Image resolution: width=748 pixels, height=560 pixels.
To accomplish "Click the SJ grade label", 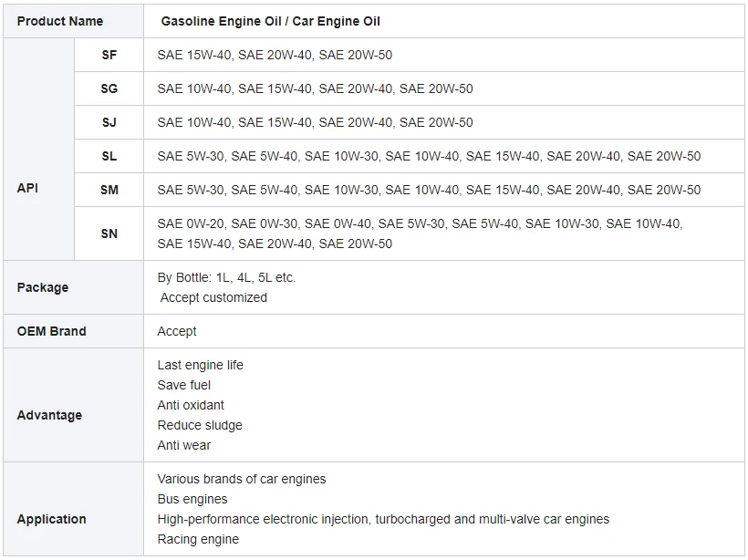I will [109, 122].
